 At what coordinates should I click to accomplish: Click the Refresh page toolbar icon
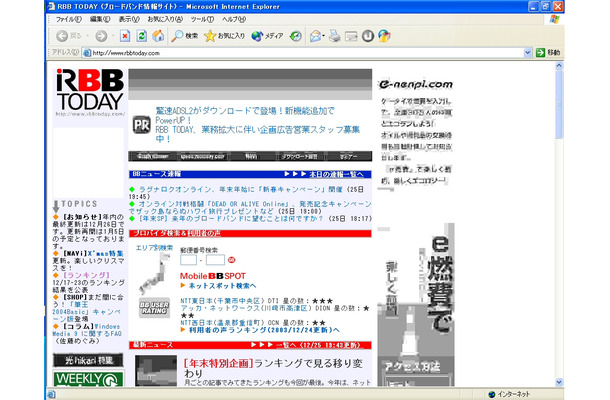coord(142,36)
